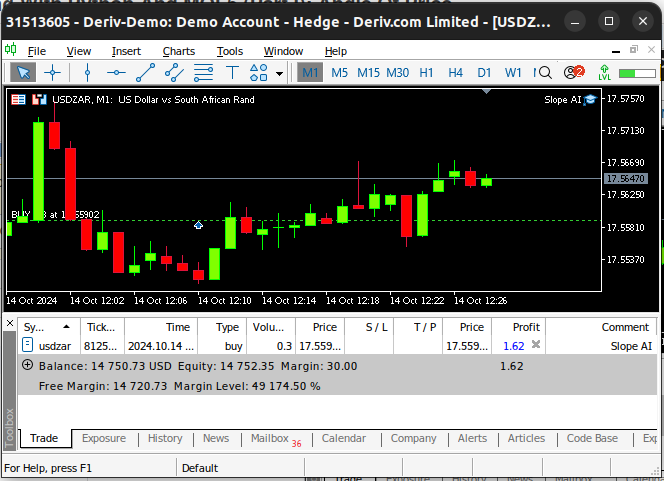
Task: Open the search magnifier
Action: [x=543, y=73]
